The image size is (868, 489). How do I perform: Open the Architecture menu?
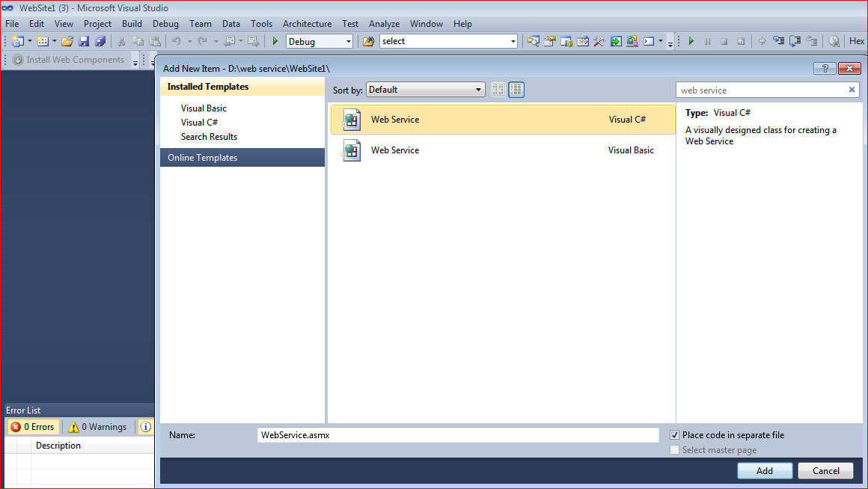(308, 24)
